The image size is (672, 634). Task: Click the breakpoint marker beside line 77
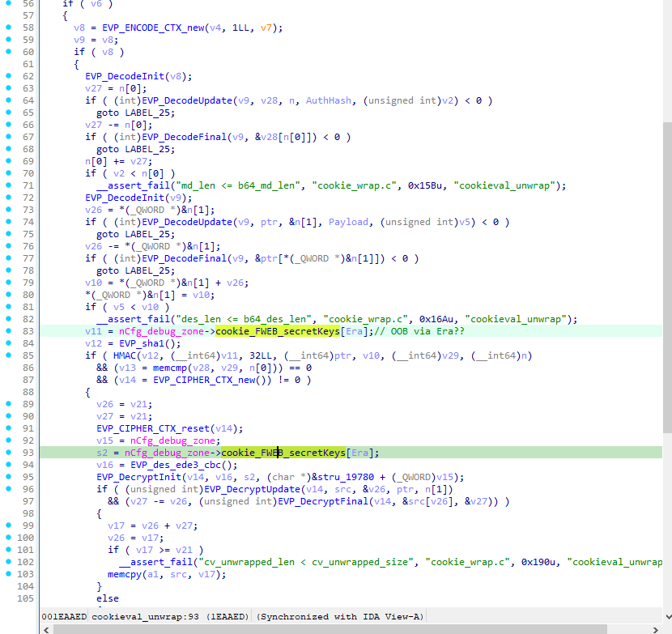(8, 257)
